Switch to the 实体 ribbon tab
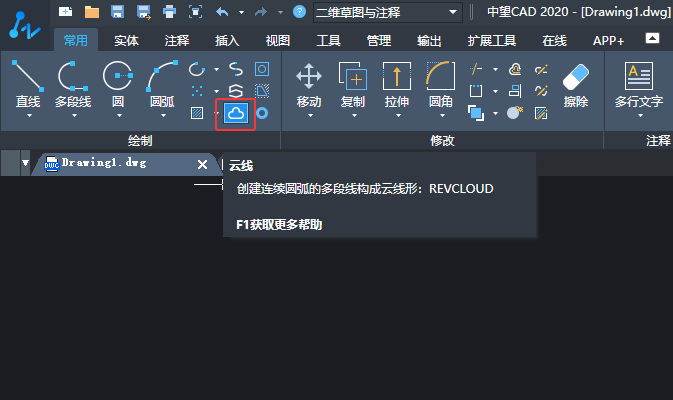The height and width of the screenshot is (400, 673). point(126,40)
